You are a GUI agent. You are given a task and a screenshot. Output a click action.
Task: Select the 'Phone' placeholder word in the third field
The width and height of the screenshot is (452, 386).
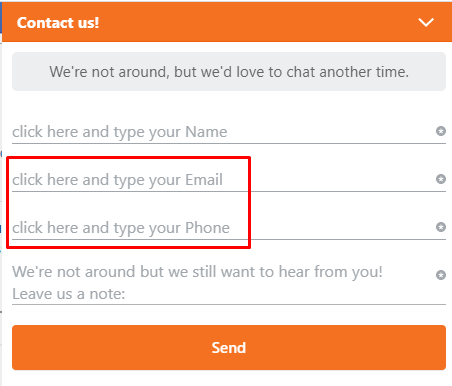pyautogui.click(x=207, y=228)
